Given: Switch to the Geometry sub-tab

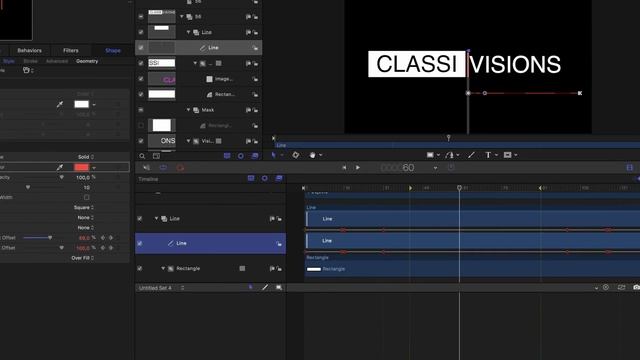Looking at the screenshot, I should pos(87,61).
